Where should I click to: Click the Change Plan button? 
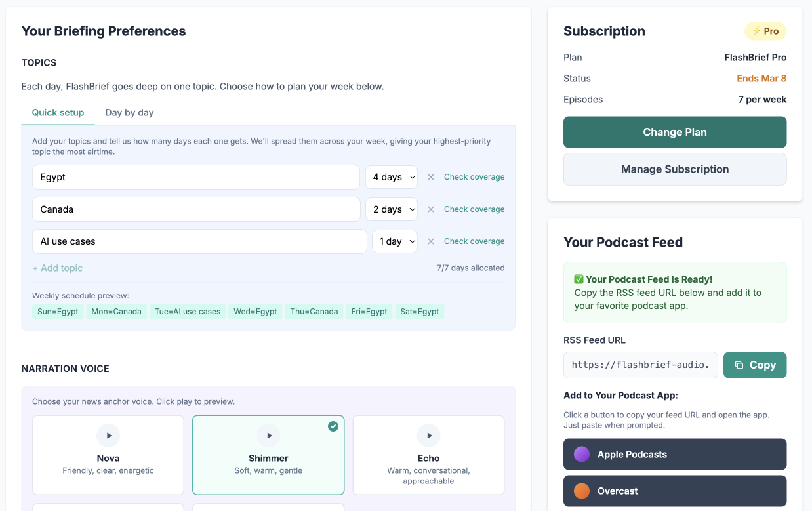pyautogui.click(x=674, y=132)
